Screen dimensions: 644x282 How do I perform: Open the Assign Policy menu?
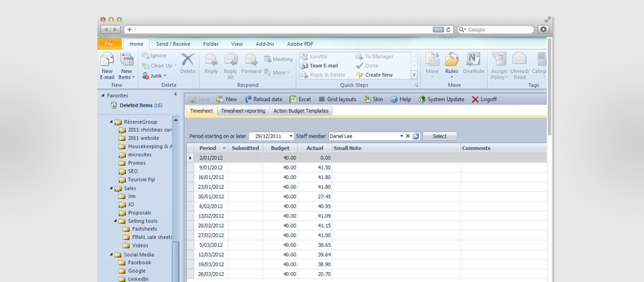point(499,66)
